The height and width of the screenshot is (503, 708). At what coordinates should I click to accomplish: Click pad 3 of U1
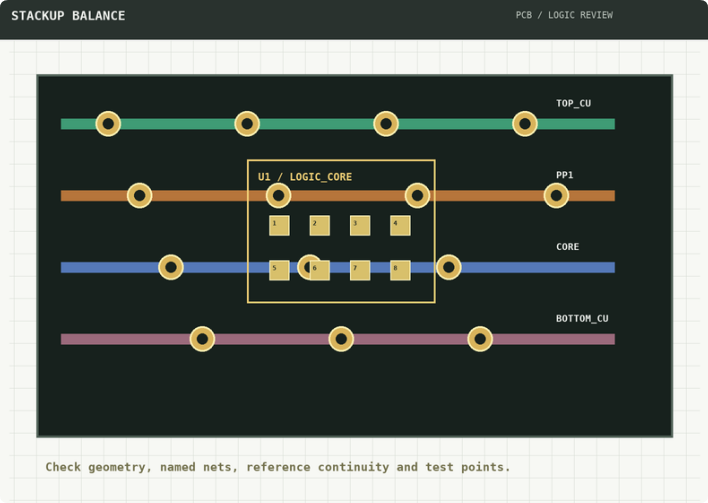(360, 226)
